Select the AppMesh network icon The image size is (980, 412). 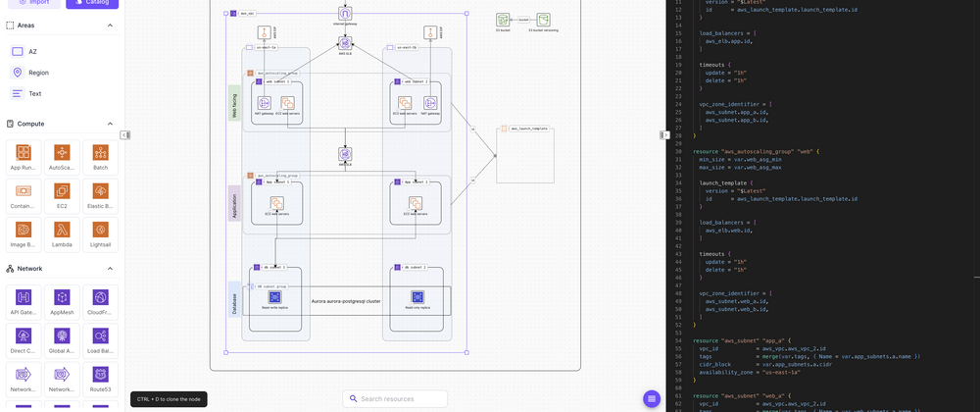(62, 297)
